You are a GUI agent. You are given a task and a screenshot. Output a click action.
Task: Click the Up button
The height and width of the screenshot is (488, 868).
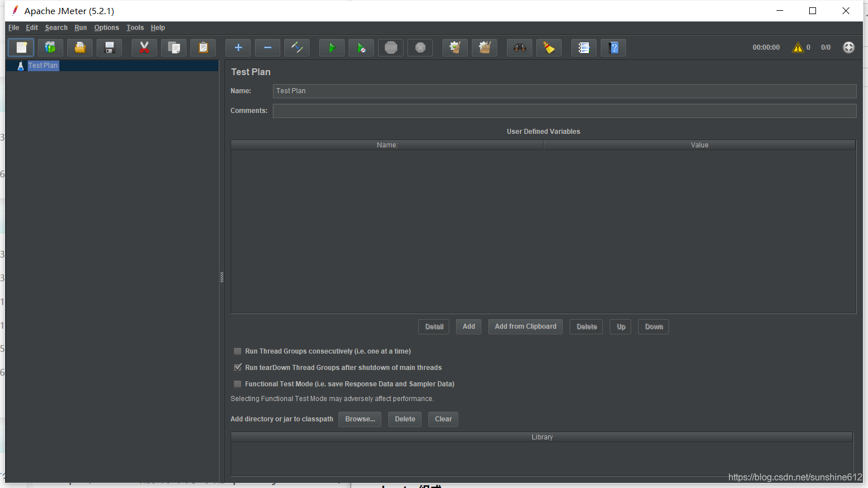(x=621, y=326)
